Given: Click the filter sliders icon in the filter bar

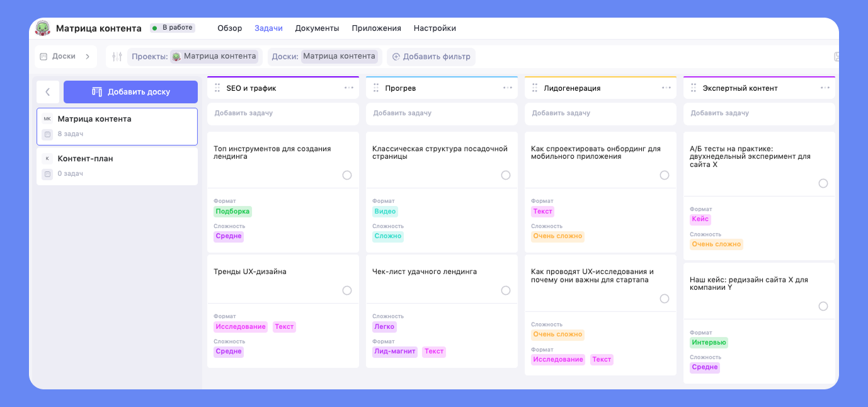Looking at the screenshot, I should pos(117,56).
